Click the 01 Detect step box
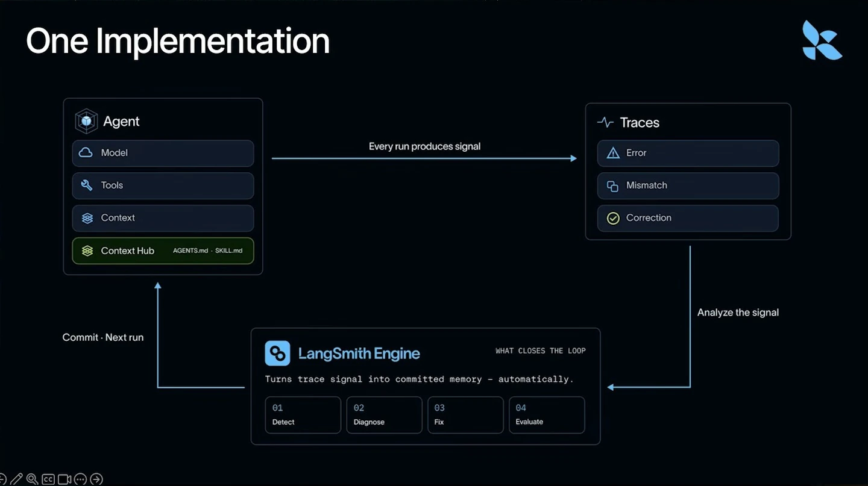868x486 pixels. 303,414
